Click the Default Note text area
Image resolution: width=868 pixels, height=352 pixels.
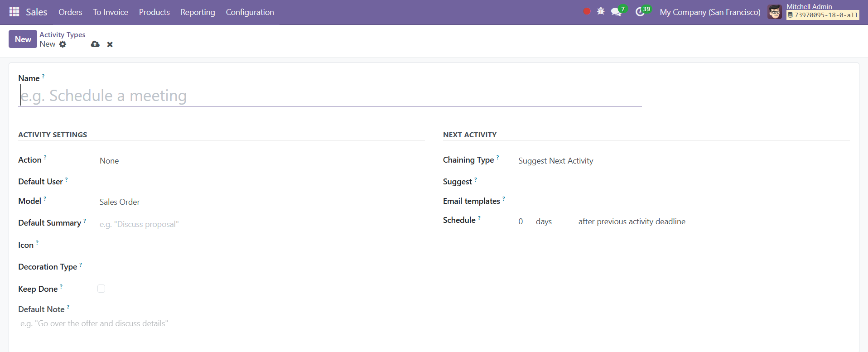[x=222, y=323]
